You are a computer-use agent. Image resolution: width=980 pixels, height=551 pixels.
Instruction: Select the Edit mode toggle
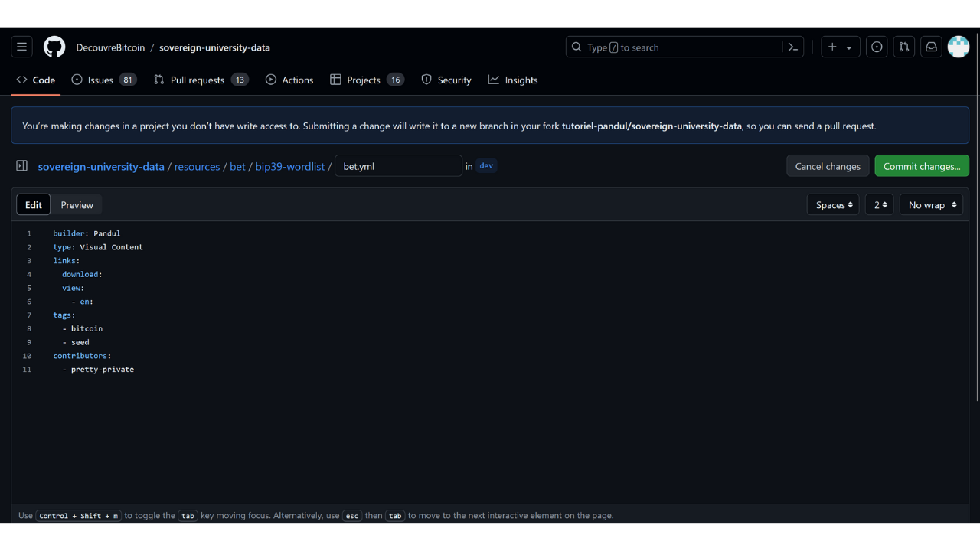[x=34, y=205]
